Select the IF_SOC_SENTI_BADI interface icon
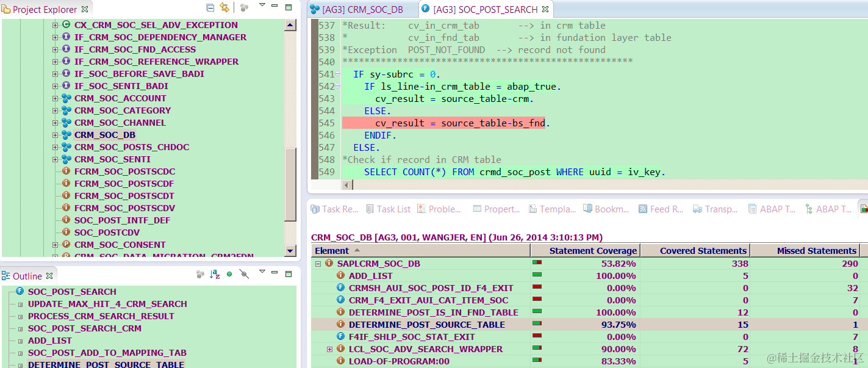Image resolution: width=868 pixels, height=368 pixels. click(66, 86)
